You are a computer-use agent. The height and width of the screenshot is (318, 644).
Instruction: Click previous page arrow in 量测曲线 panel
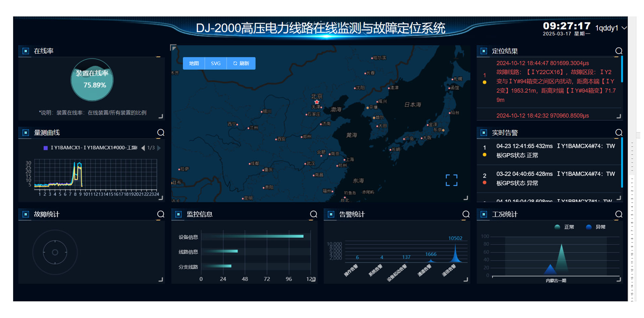143,148
